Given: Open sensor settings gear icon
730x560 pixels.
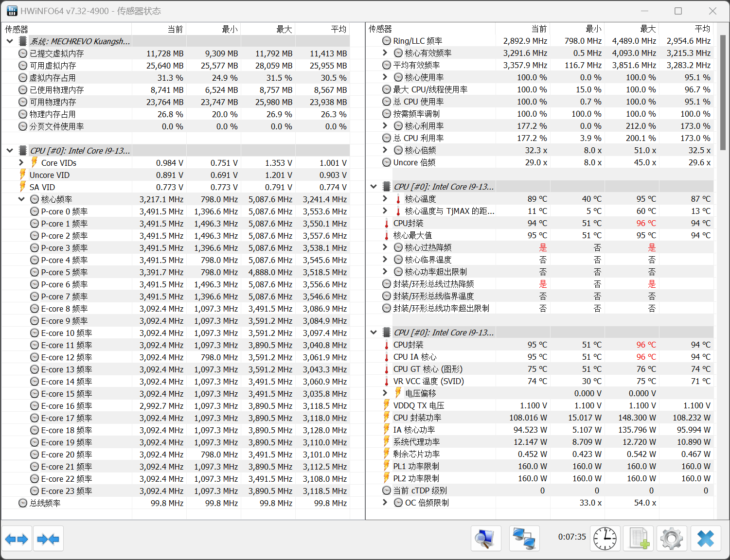Looking at the screenshot, I should (x=672, y=539).
